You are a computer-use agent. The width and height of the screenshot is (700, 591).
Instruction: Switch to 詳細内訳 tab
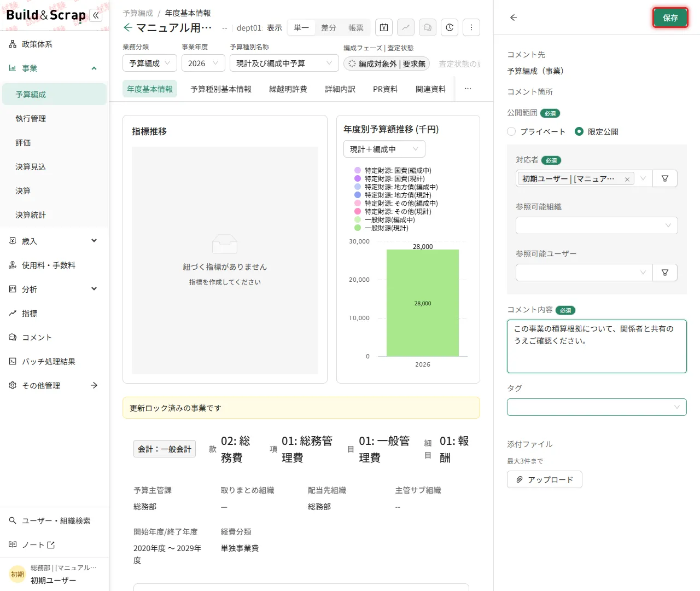point(340,89)
